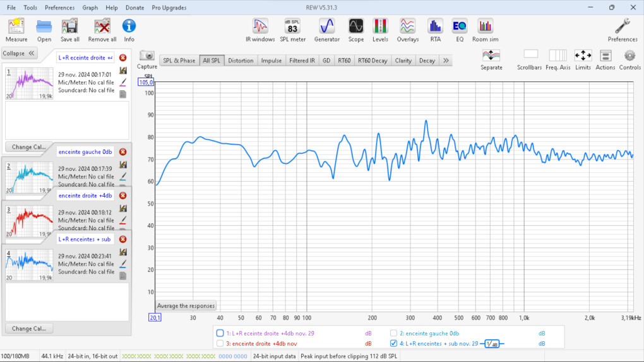Switch to Distortion tab

coord(241,61)
